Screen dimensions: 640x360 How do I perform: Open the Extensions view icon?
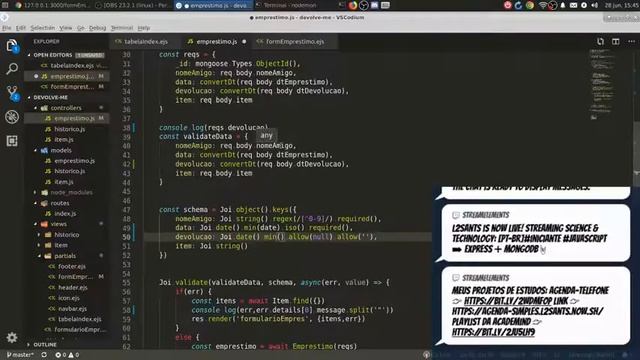pos(12,141)
